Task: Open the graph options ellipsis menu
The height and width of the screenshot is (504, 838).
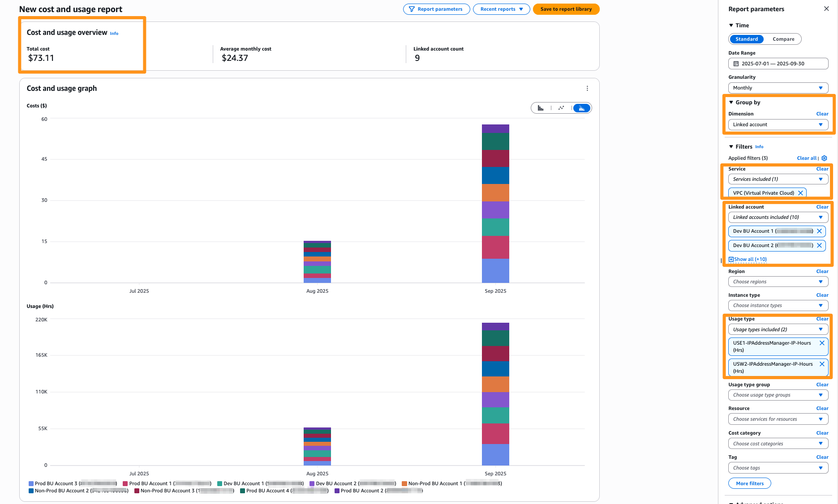Action: [x=587, y=88]
